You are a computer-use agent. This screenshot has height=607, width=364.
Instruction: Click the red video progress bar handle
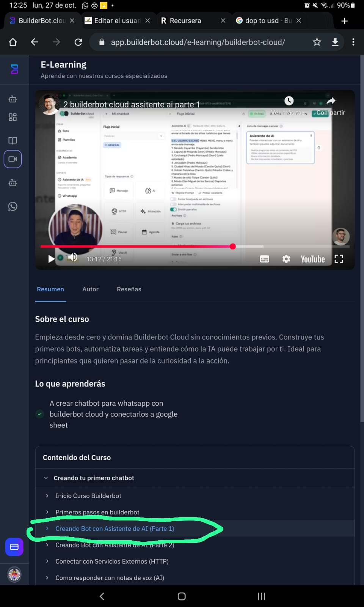coord(233,247)
